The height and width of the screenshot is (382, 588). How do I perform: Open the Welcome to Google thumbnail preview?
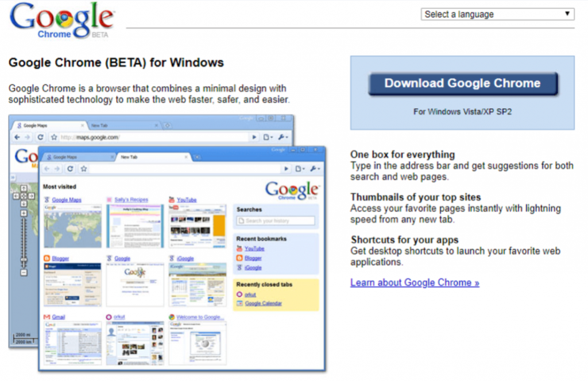point(198,343)
